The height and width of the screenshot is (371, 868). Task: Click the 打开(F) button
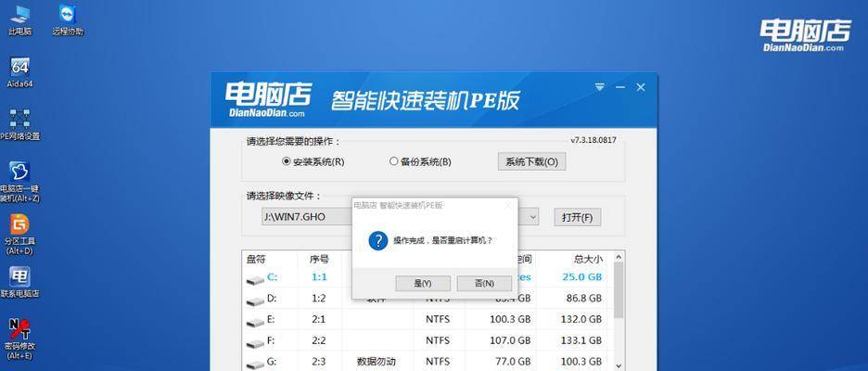pos(578,217)
